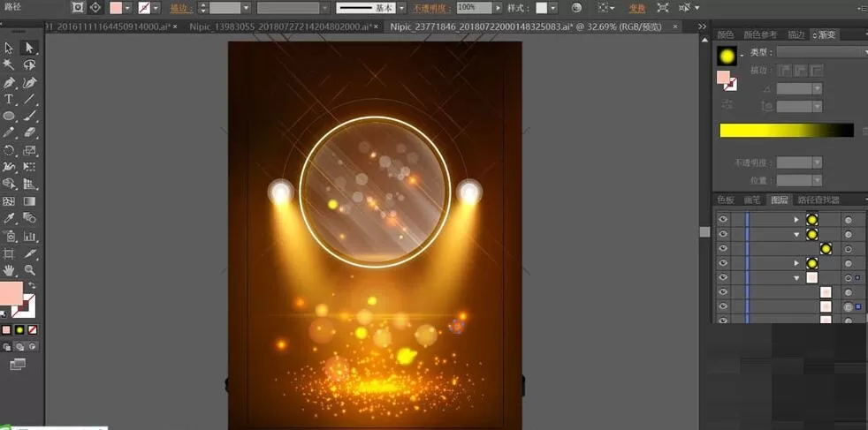Image resolution: width=868 pixels, height=430 pixels.
Task: Click the vertical canvas scrollbar thumb
Action: [704, 232]
